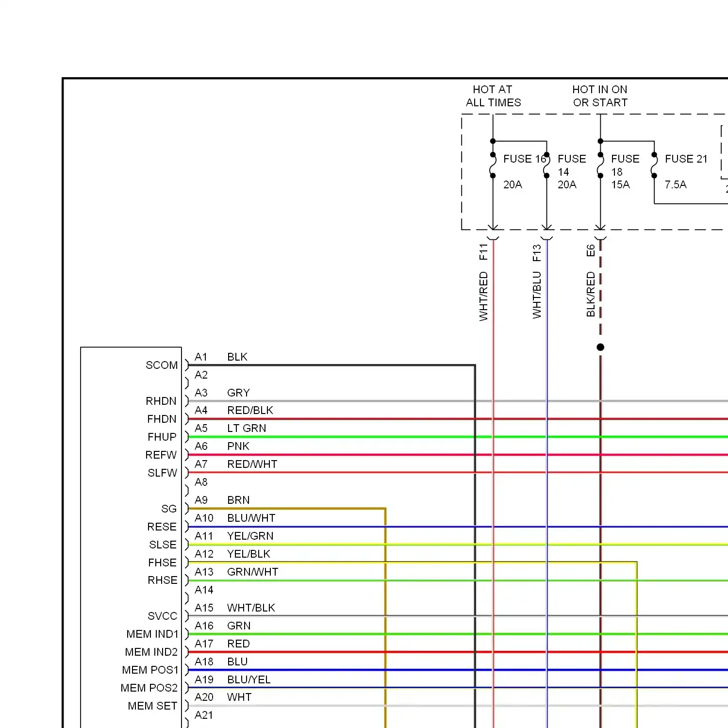Click the GRN color label at A16
The image size is (728, 728).
(239, 626)
